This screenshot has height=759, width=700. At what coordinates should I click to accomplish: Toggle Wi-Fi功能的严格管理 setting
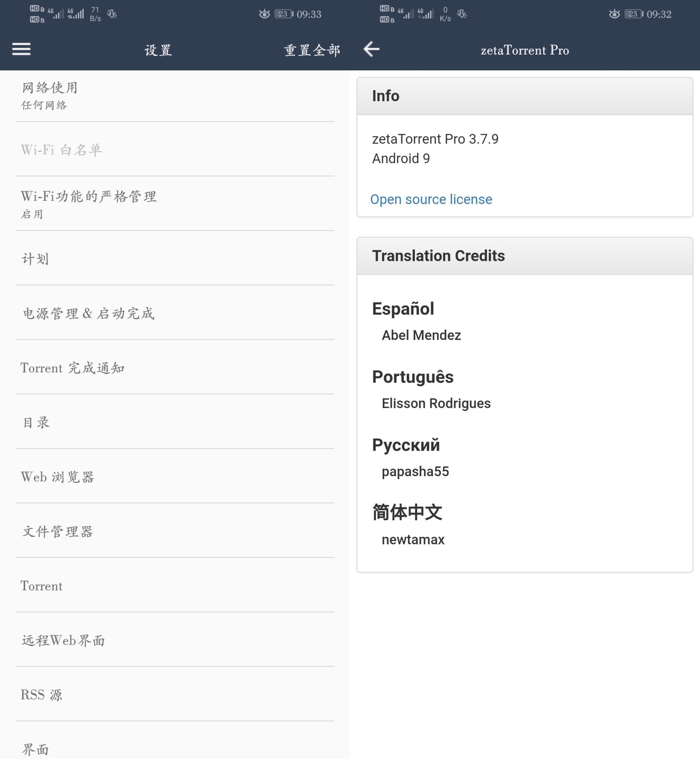tap(175, 204)
